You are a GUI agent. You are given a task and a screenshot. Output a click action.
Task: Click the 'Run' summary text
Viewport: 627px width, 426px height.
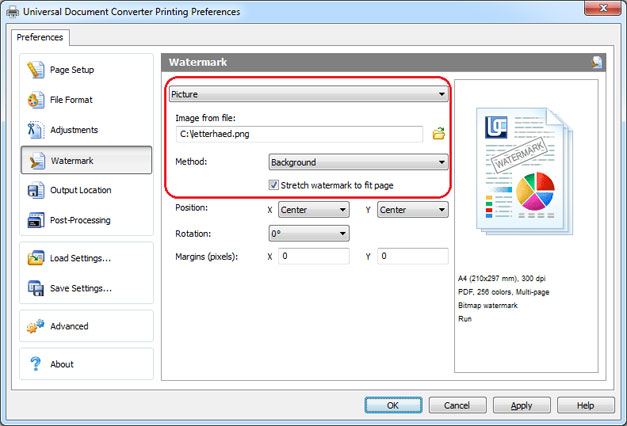pos(465,319)
